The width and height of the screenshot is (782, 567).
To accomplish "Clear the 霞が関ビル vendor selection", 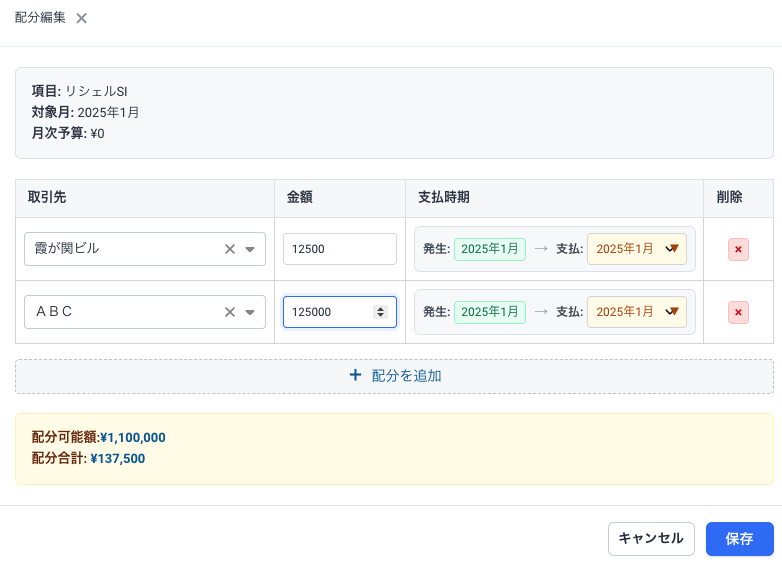I will point(229,249).
